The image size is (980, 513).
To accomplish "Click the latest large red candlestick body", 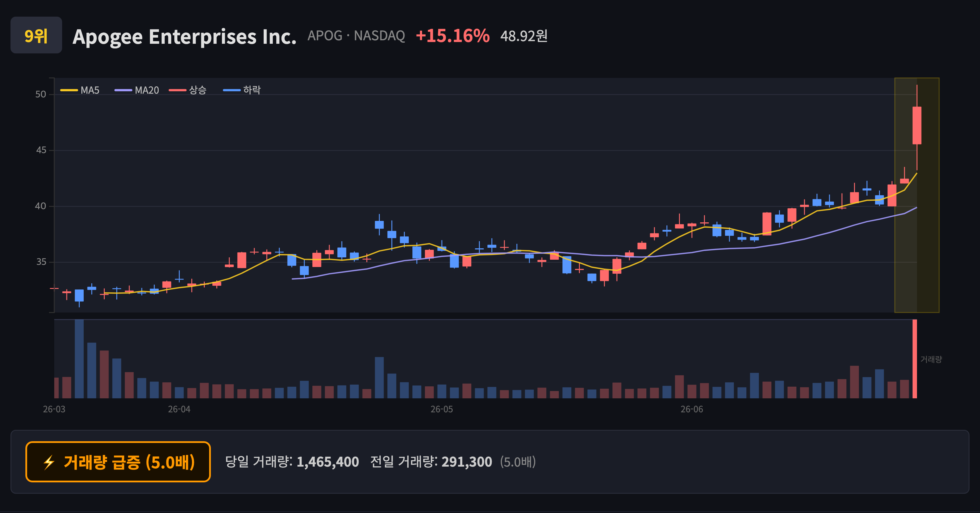I will click(917, 125).
